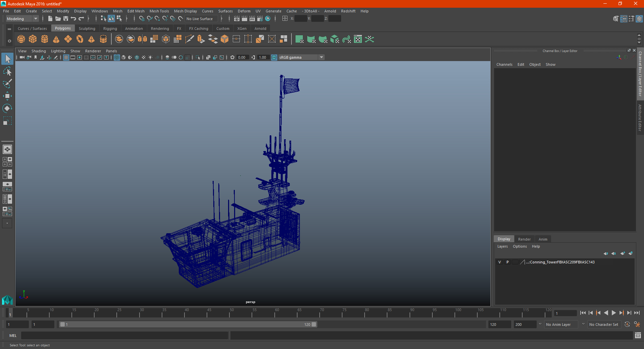The image size is (644, 349).
Task: Create a polygon cylinder from the shelf
Action: tap(45, 39)
